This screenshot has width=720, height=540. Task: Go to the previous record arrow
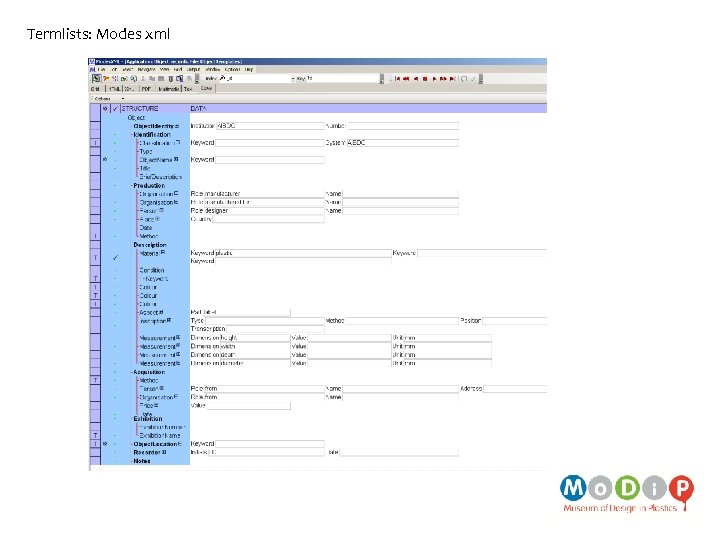pos(416,79)
